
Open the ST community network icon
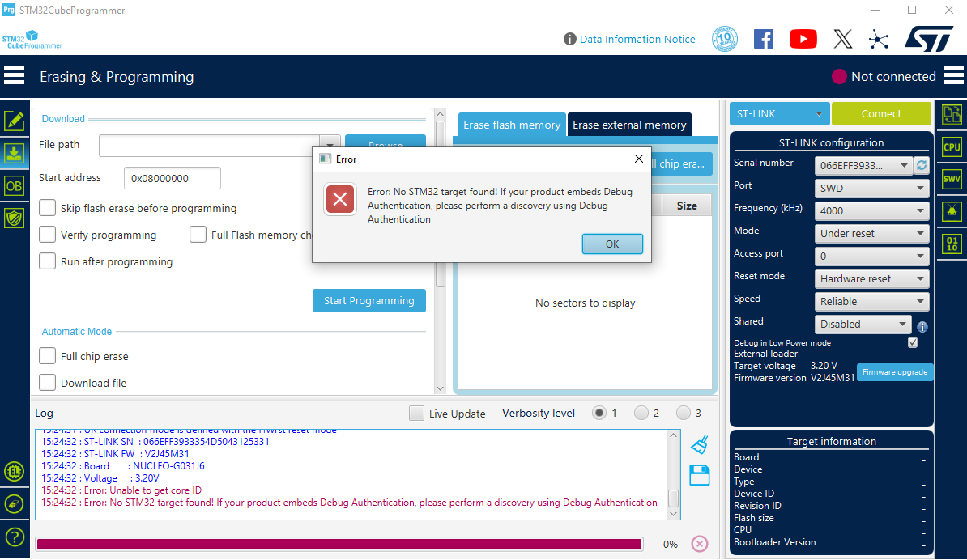coord(879,40)
